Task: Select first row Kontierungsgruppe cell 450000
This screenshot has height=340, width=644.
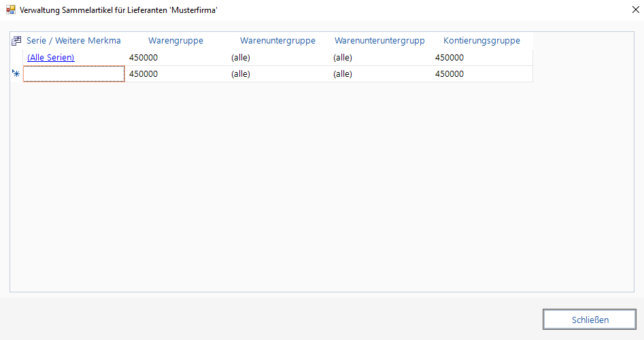Action: 481,58
